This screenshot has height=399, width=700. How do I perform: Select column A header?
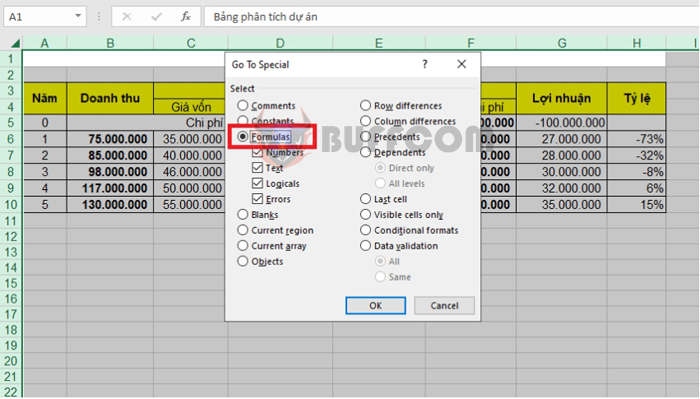pos(45,43)
